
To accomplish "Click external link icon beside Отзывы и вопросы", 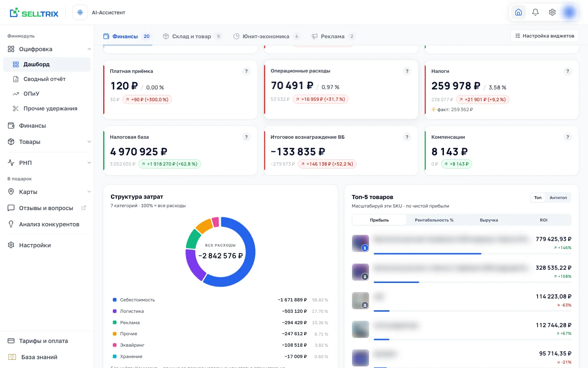I will coord(84,208).
